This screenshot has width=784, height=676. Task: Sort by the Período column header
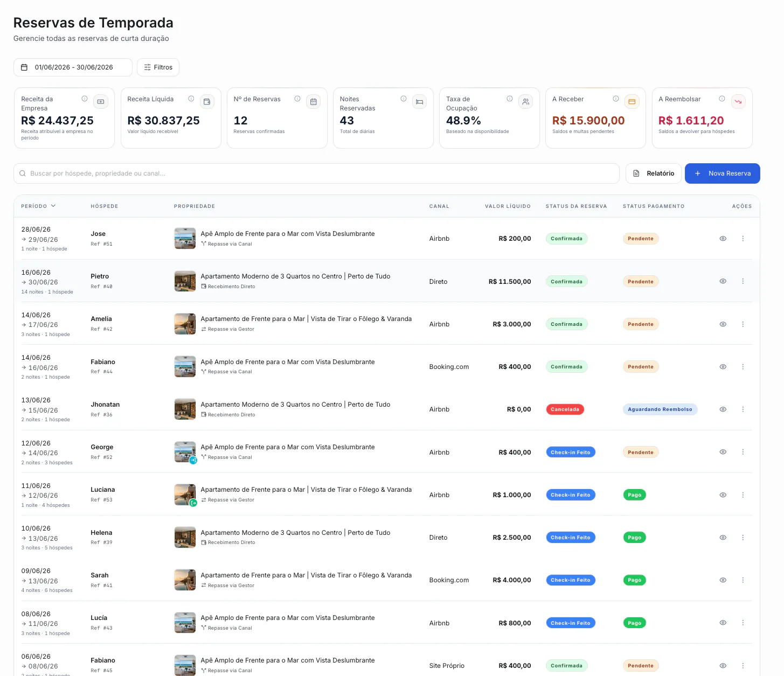point(38,206)
